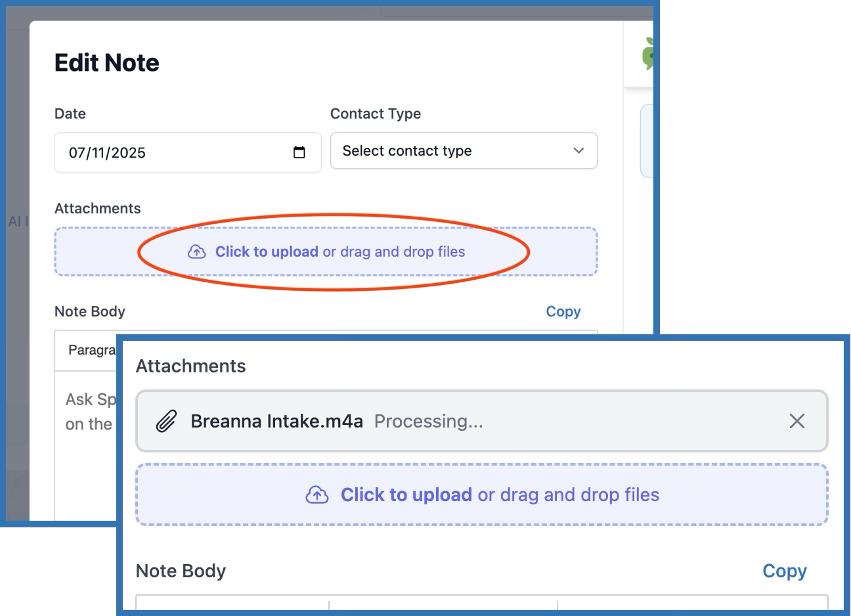
Task: Click first toolbar cell under lower Note Body
Action: (232, 604)
